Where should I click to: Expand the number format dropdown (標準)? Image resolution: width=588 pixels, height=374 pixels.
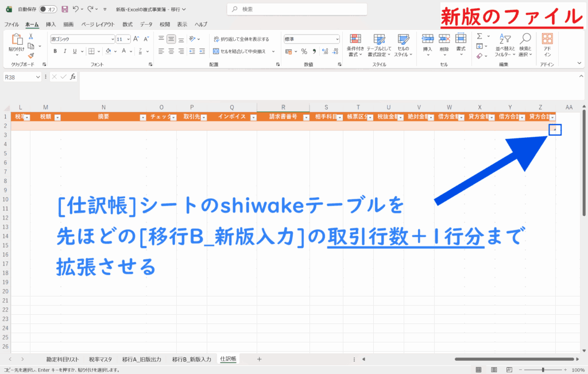click(x=336, y=39)
